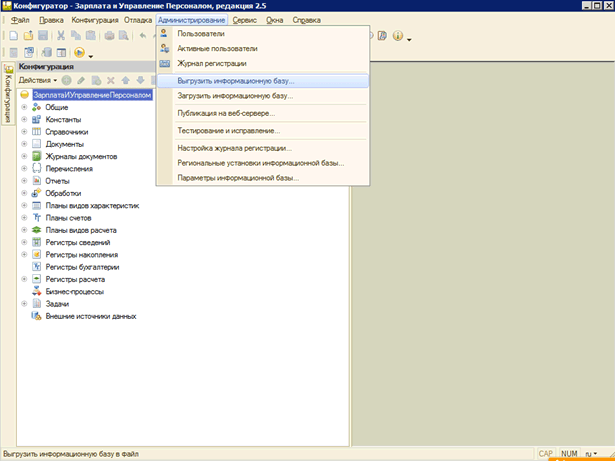Click the configuration window icon in second toolbar
Image resolution: width=615 pixels, height=461 pixels.
coord(29,52)
